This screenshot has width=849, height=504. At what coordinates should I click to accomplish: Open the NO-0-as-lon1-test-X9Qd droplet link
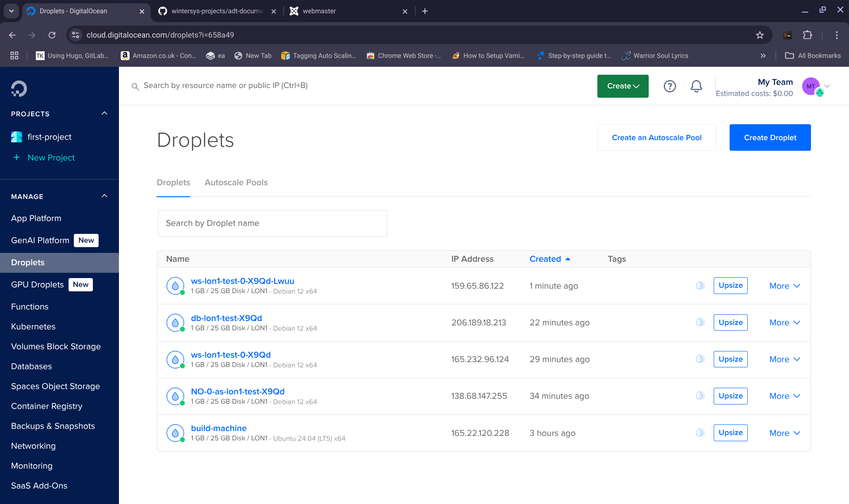(237, 391)
